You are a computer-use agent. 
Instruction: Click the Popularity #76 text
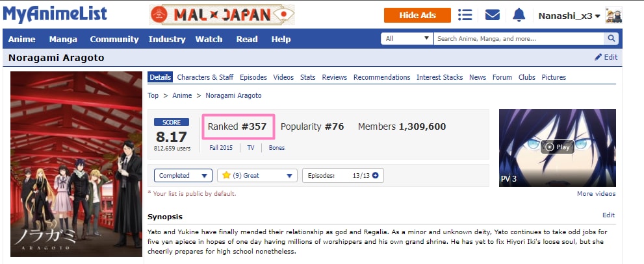pyautogui.click(x=312, y=126)
